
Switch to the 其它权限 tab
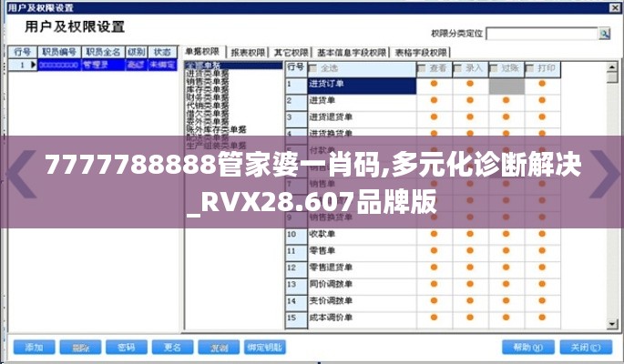pyautogui.click(x=291, y=53)
